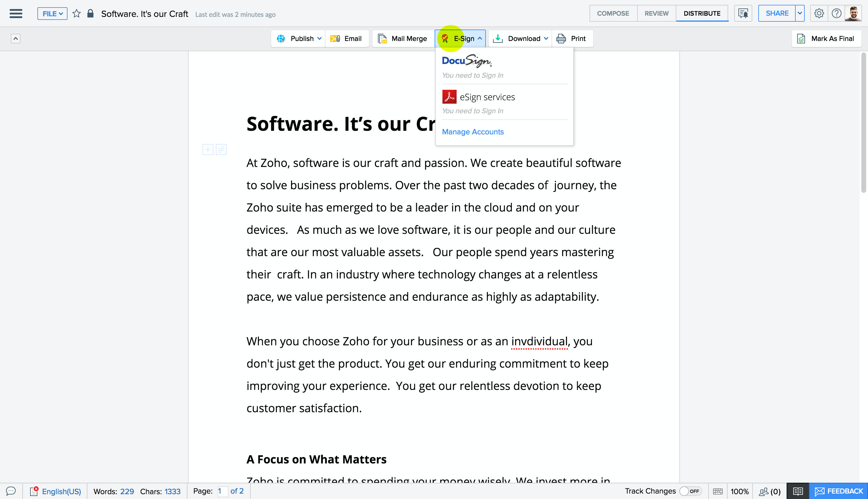Click Manage Accounts link
This screenshot has height=499, width=868.
pos(473,131)
